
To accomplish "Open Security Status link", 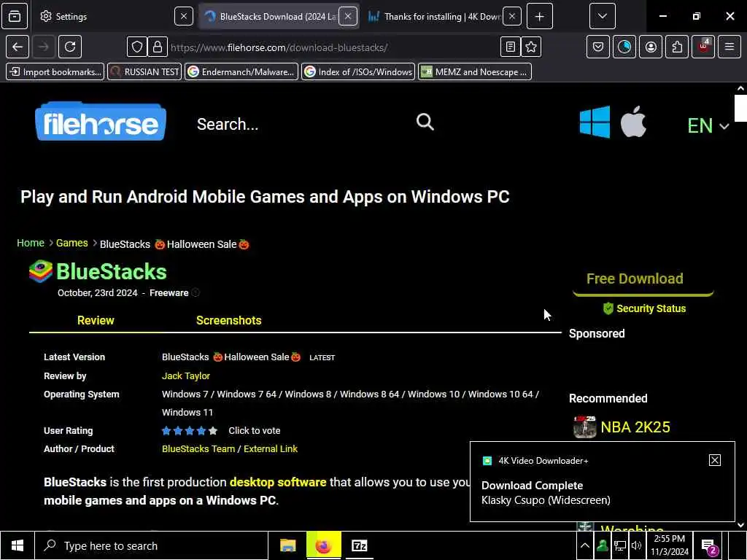I will [644, 308].
